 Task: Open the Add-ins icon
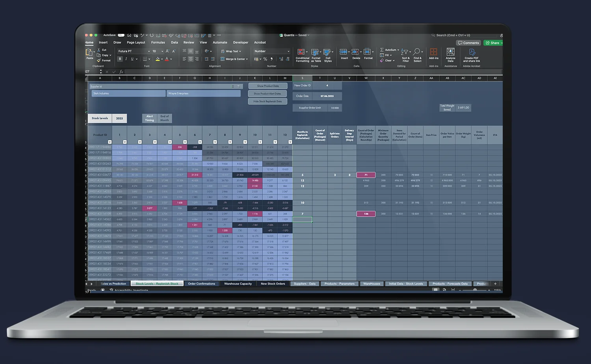click(x=433, y=52)
